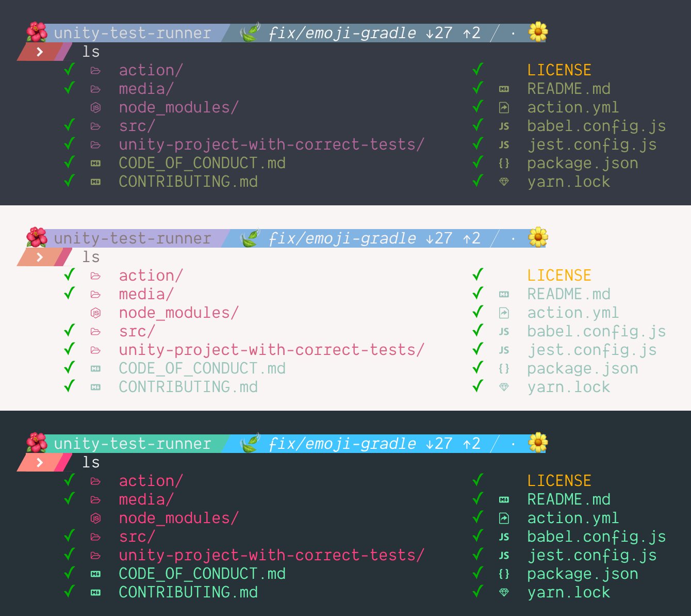Click the hibiscus emoji in the top dark panel
This screenshot has height=616, width=691.
(x=37, y=33)
